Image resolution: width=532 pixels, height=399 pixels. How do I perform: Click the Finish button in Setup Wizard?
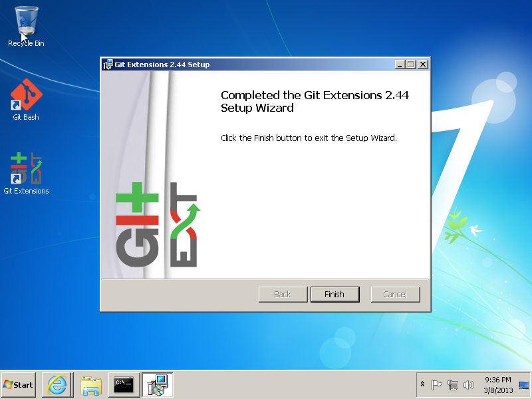click(x=335, y=294)
